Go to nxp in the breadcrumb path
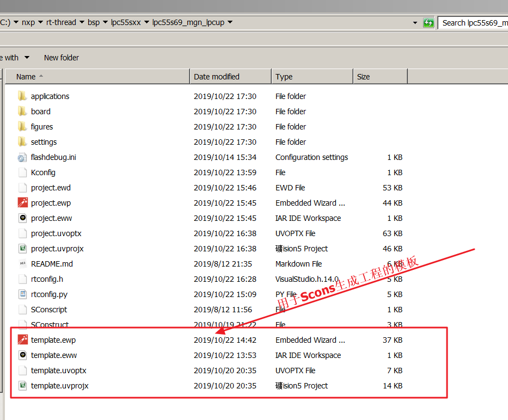This screenshot has width=508, height=420. (28, 23)
